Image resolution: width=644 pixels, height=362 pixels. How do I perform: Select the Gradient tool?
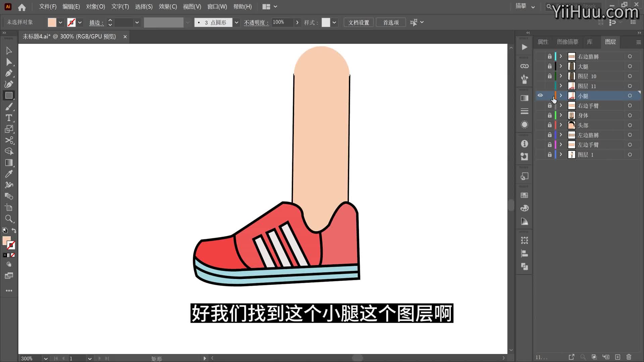(9, 163)
